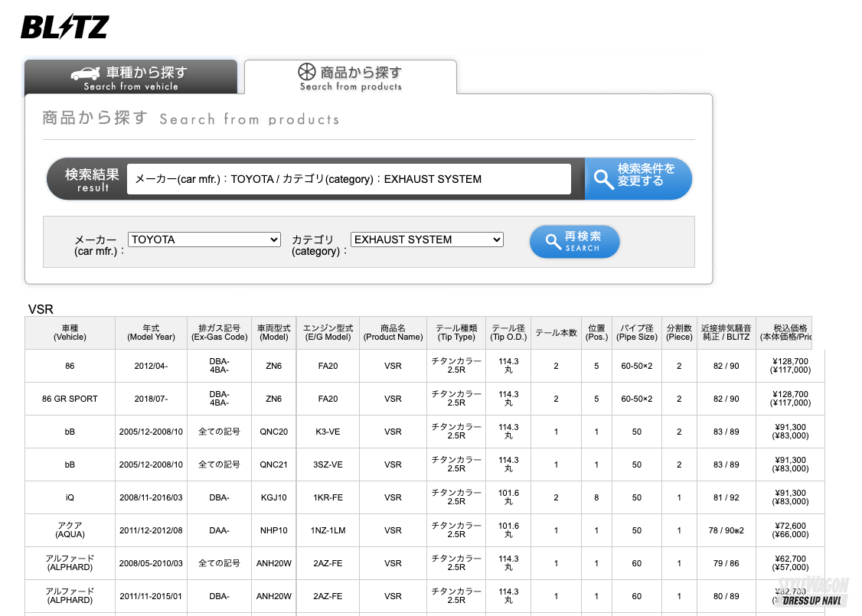Switch to the Search from vehicle tab

(x=131, y=77)
